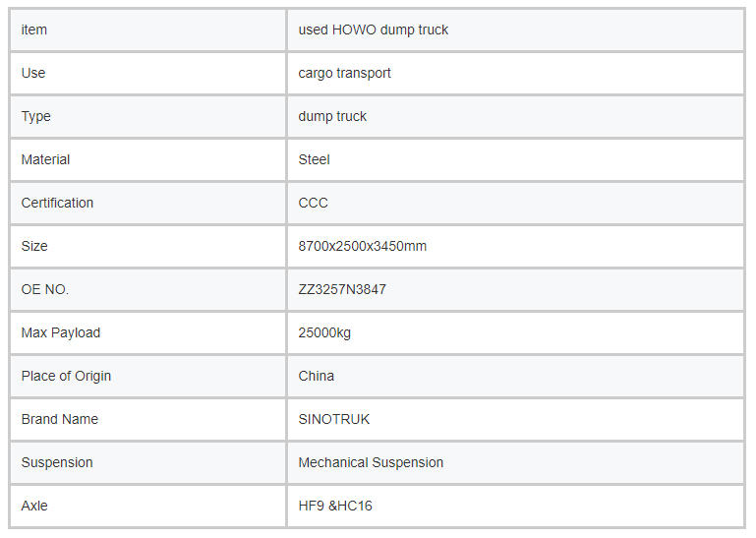Click the 'used HOWO dump truck' cell

tap(374, 30)
